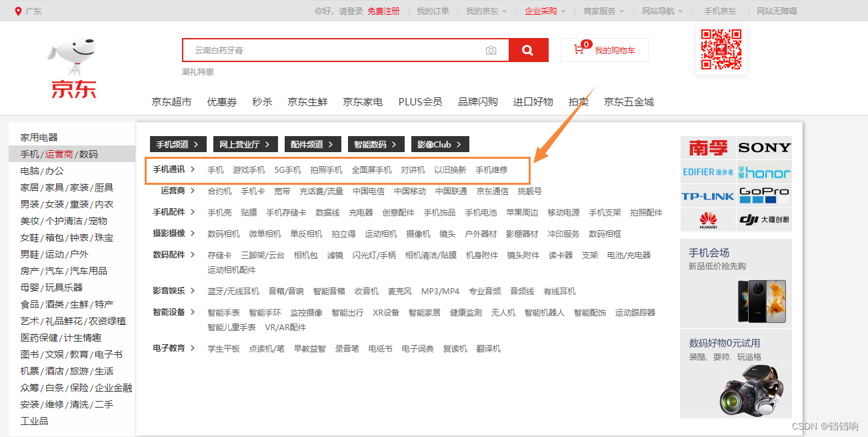Click the 智能设备 category arrow

point(193,312)
